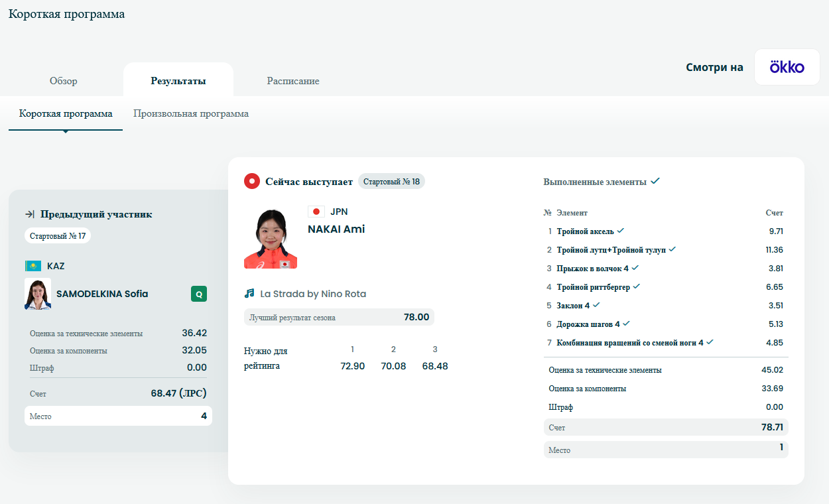Screen dimensions: 829x504
Task: Click the checkmark after Тройной риттбергер
Action: [637, 286]
